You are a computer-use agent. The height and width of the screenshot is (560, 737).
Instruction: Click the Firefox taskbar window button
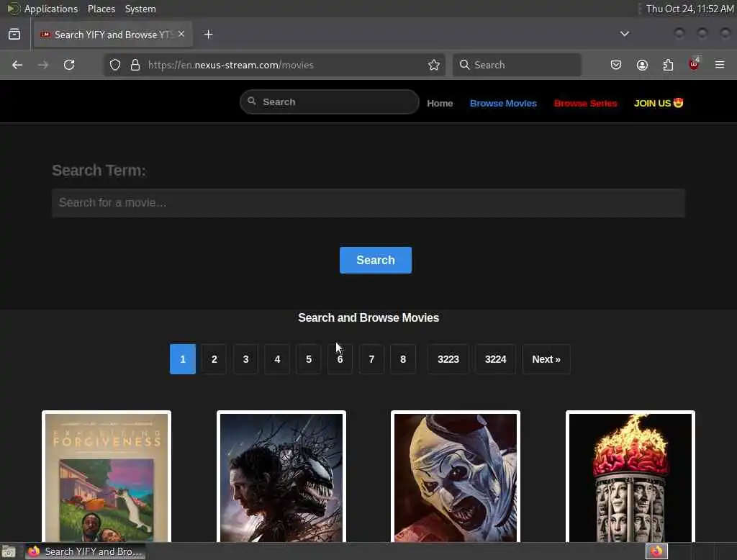85,551
